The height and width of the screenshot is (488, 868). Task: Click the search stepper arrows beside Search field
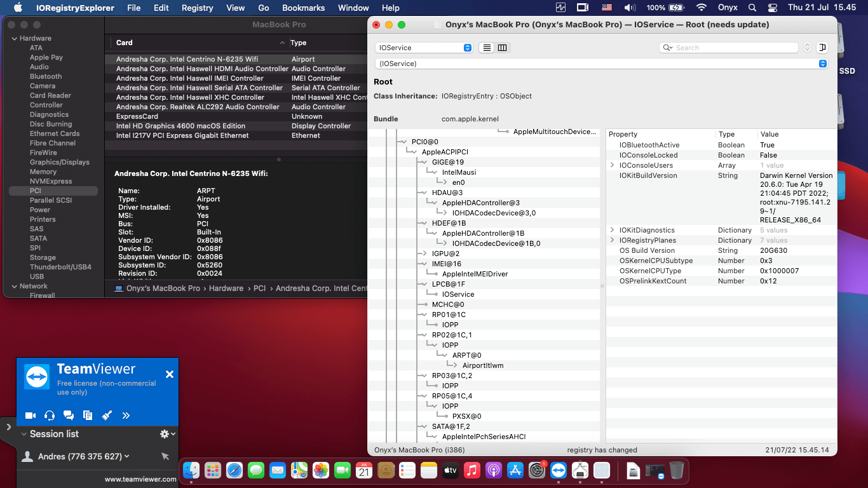pyautogui.click(x=807, y=48)
